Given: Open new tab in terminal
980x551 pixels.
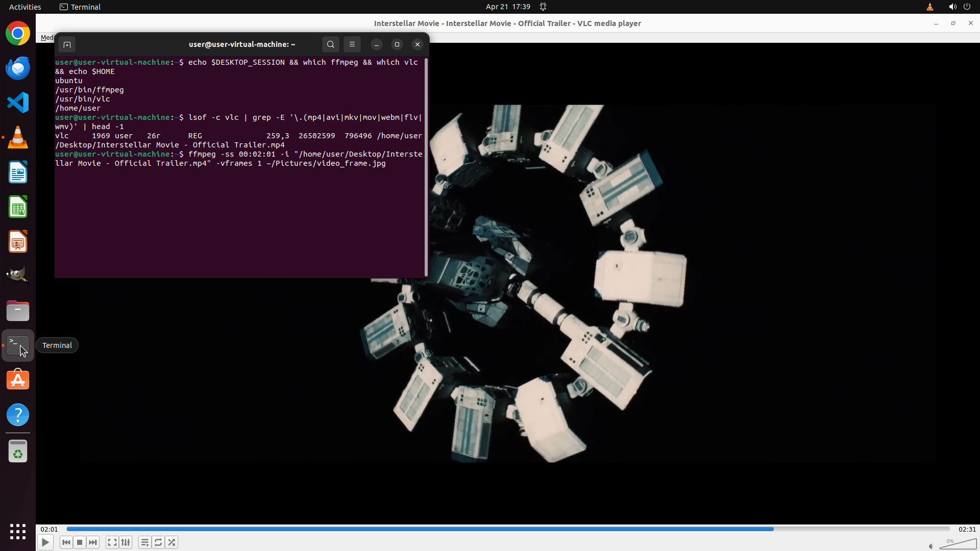Looking at the screenshot, I should [67, 44].
